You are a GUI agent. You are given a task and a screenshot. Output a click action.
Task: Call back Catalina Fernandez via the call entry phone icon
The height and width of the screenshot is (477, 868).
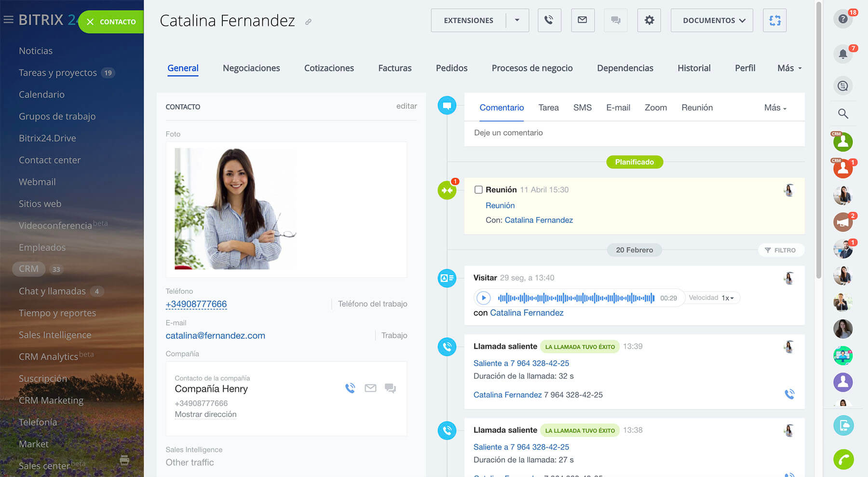(x=789, y=394)
